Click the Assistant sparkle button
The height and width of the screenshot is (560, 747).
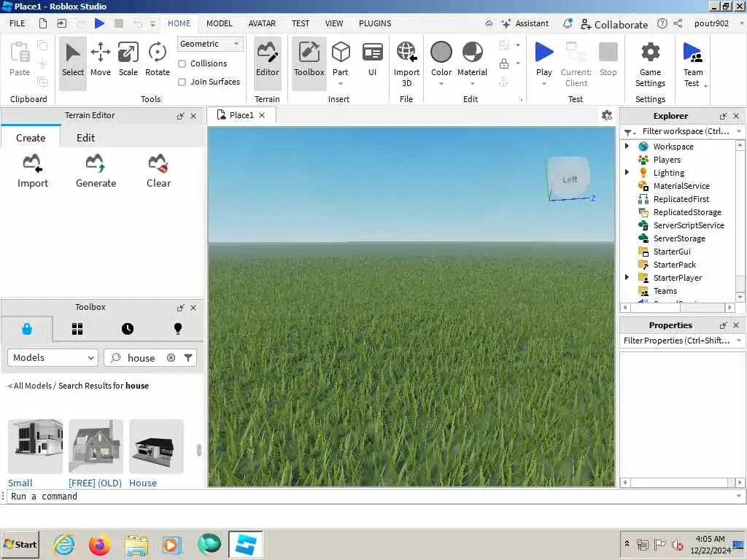point(525,23)
